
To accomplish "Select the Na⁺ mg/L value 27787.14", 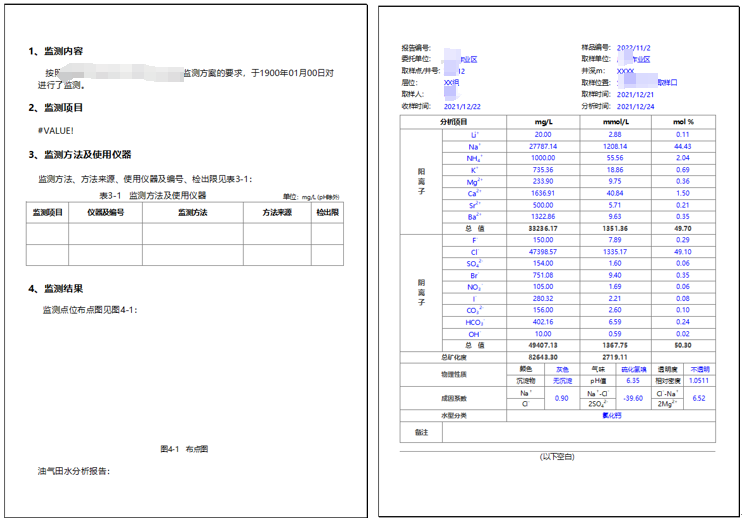I will pyautogui.click(x=542, y=146).
